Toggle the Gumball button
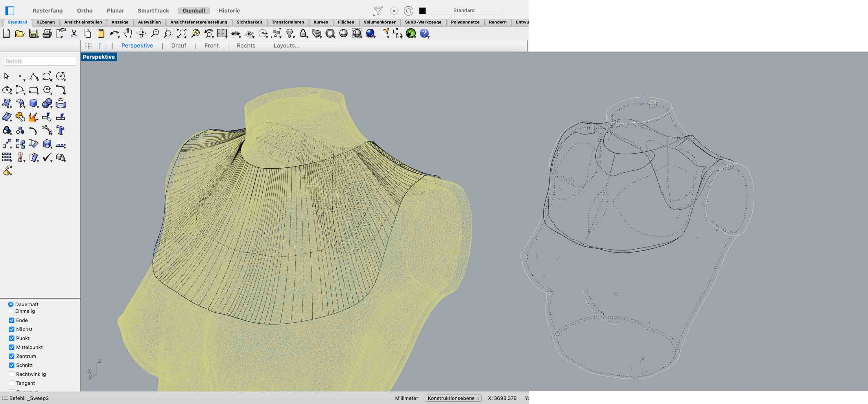 [193, 10]
